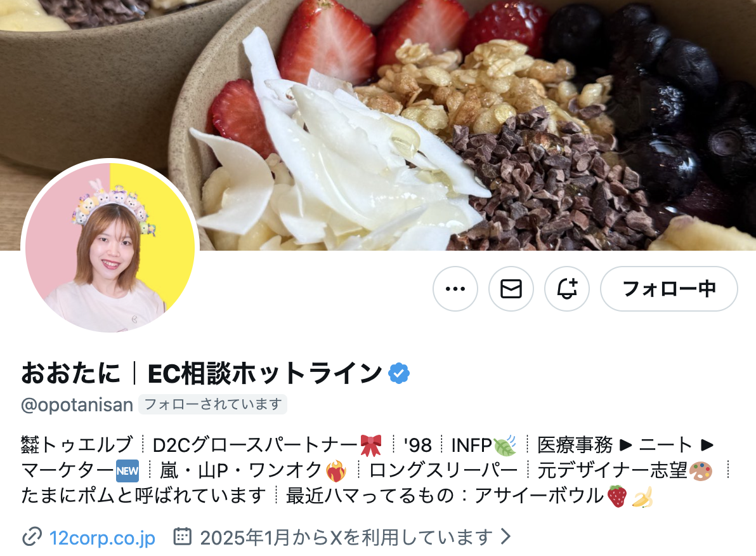Turn on post notifications with bell icon

[x=567, y=289]
